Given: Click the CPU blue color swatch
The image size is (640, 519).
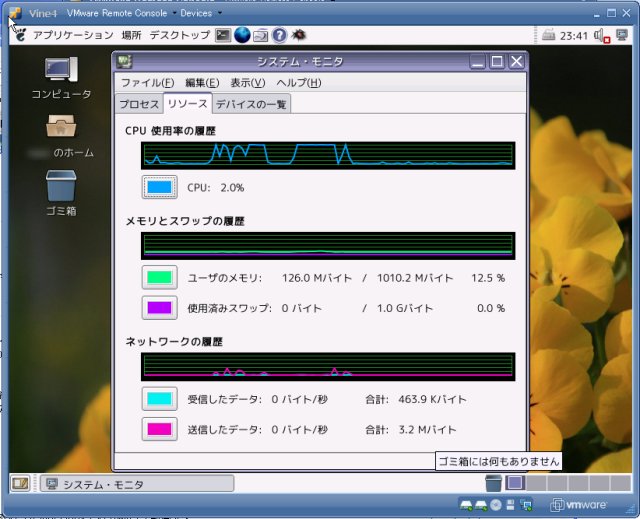Looking at the screenshot, I should click(160, 187).
